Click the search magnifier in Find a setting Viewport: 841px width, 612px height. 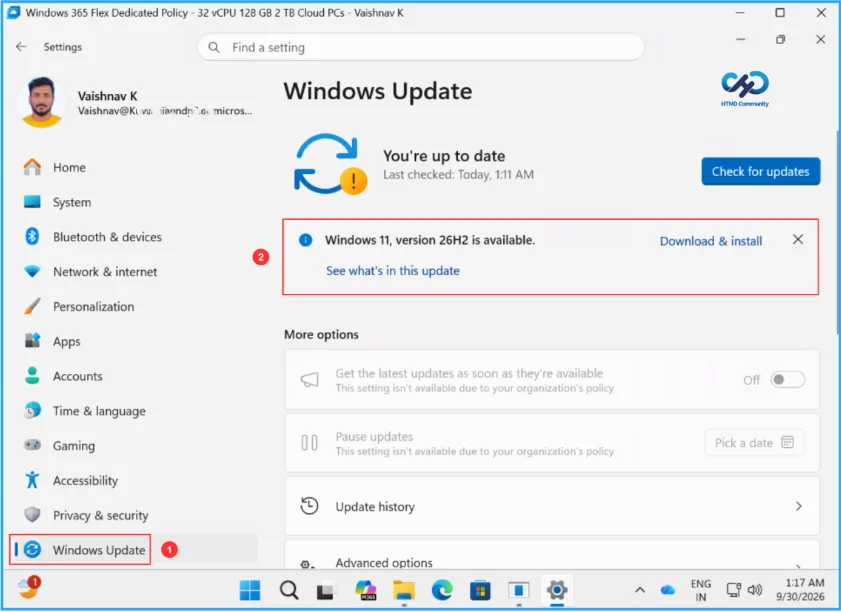pos(213,47)
